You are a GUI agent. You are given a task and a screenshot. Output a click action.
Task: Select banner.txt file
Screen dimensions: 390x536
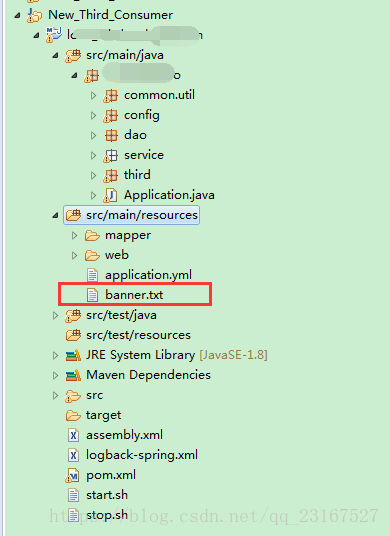tap(134, 295)
